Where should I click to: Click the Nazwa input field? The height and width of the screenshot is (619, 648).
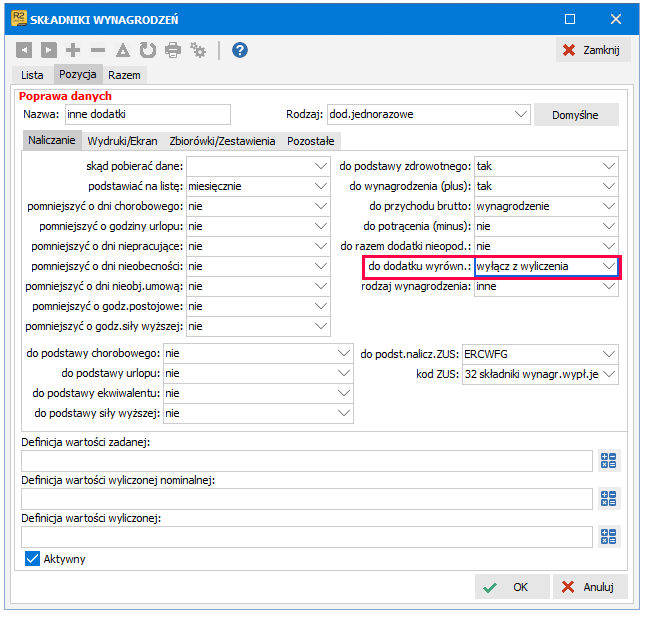pyautogui.click(x=148, y=114)
